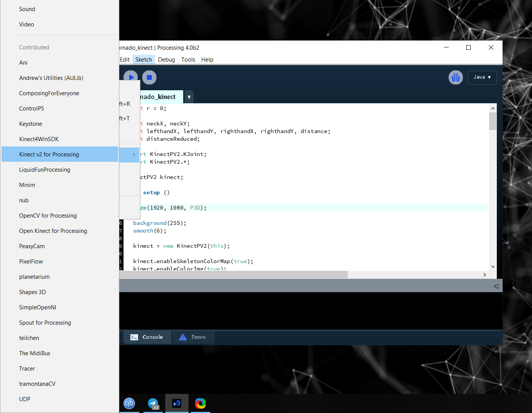Screen dimensions: 532x413
Task: Click the horizontal scrollbar thumb in editor
Action: 233,275
